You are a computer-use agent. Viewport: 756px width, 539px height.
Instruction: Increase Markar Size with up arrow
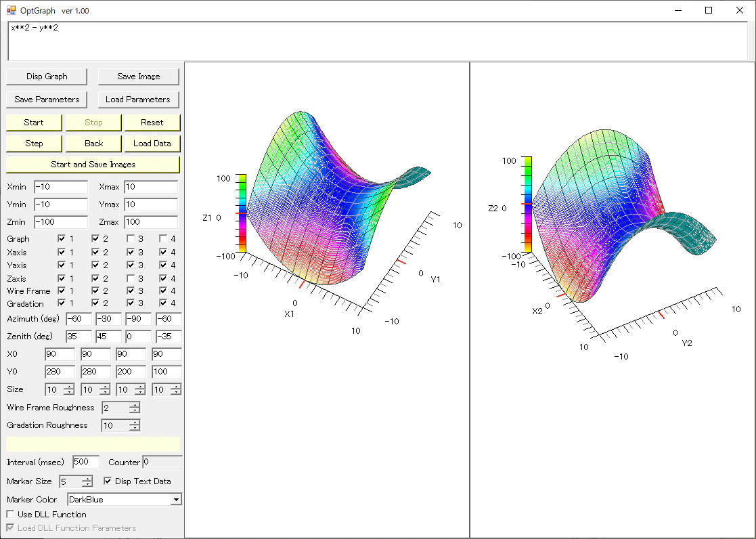pyautogui.click(x=87, y=479)
